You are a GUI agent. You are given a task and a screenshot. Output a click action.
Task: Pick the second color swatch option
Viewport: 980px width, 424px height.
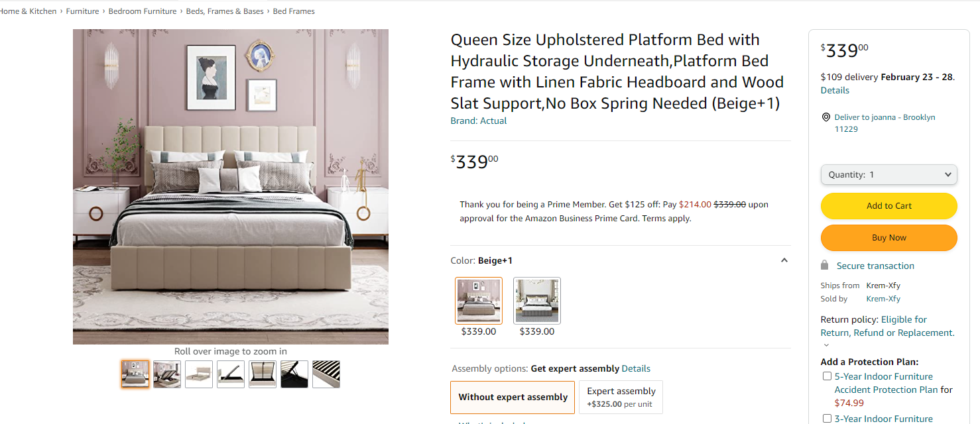pos(536,301)
